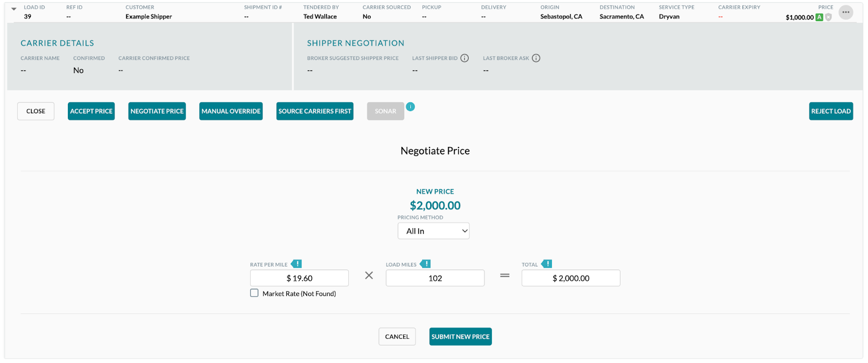Edit the Rate Per Mile field
This screenshot has height=363, width=868.
[x=299, y=278]
